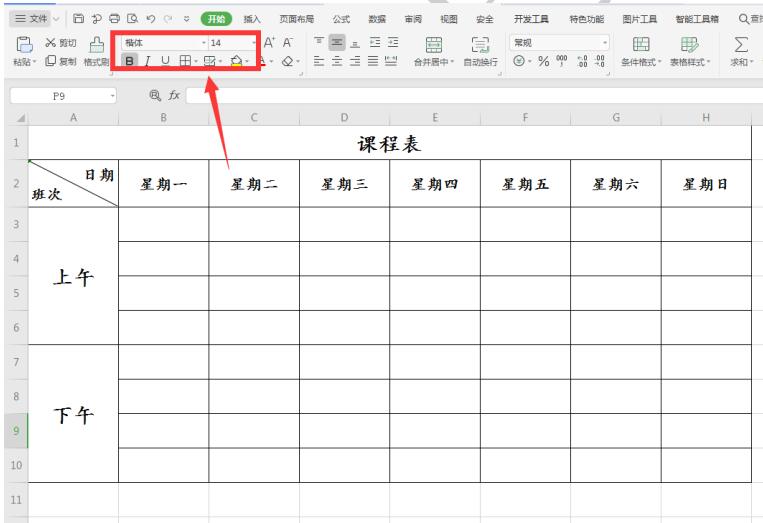763x523 pixels.
Task: Open the font name dropdown (楷体)
Action: pos(204,43)
